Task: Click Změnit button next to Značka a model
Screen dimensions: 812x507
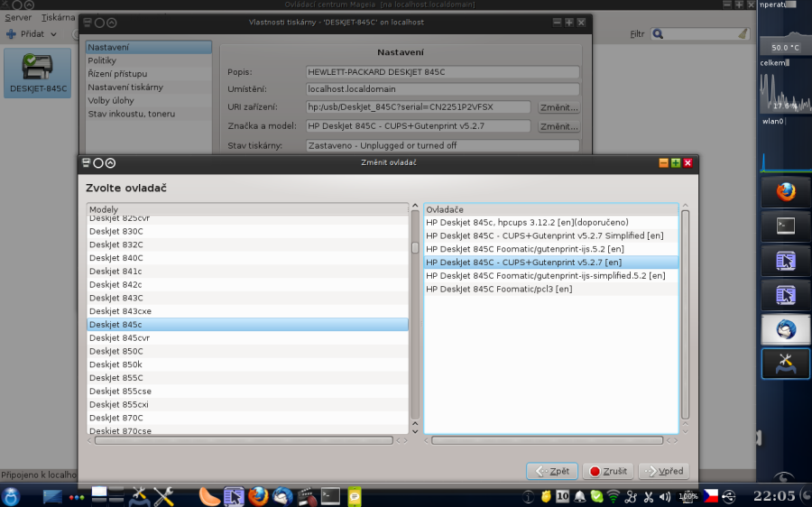Action: pyautogui.click(x=558, y=126)
